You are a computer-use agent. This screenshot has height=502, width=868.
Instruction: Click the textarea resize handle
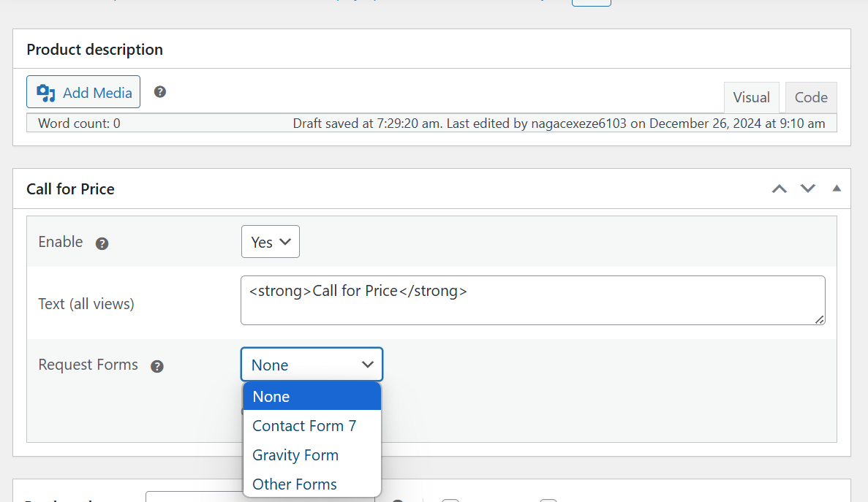pyautogui.click(x=820, y=322)
